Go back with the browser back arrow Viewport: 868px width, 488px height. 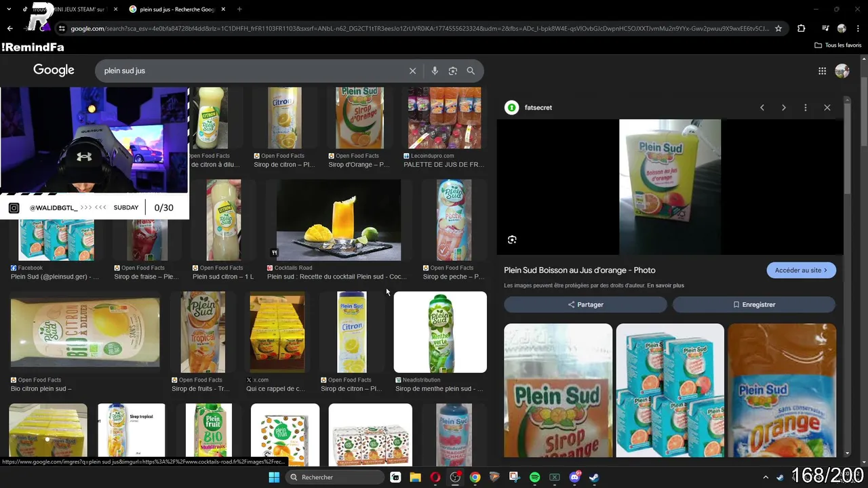coord(9,28)
